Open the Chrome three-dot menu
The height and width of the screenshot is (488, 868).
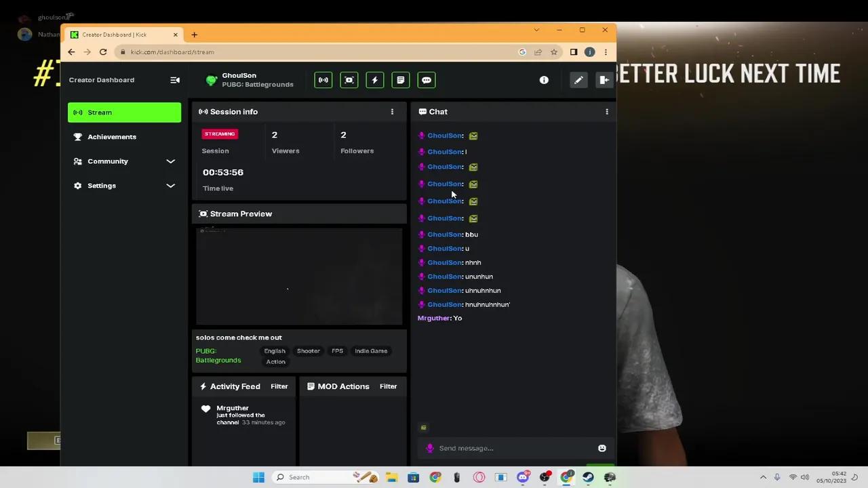coord(606,52)
